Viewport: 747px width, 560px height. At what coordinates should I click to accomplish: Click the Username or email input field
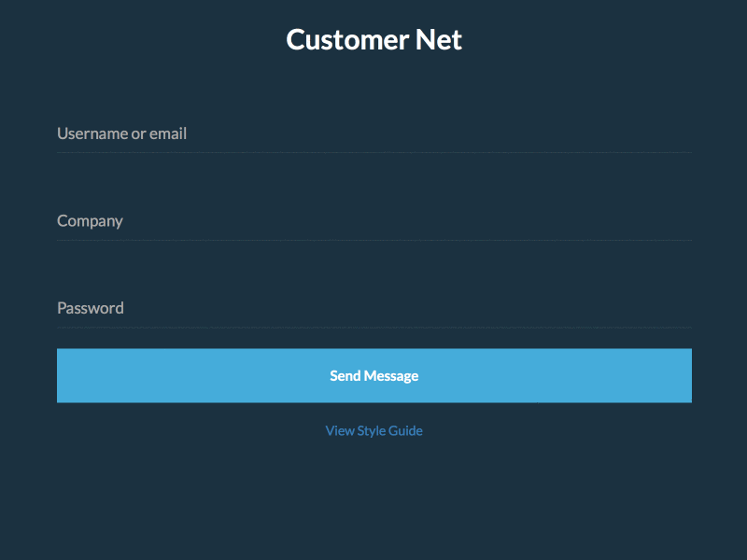coord(373,133)
